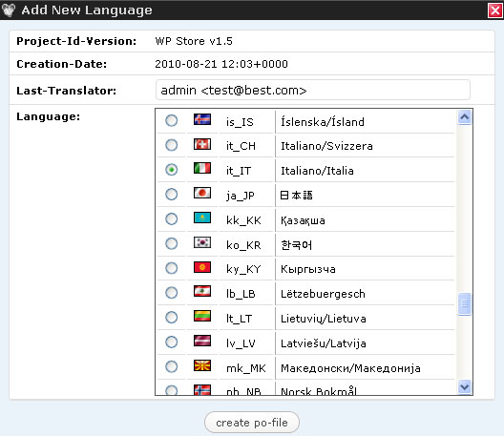Click the Italian flag icon
The height and width of the screenshot is (436, 504).
[202, 168]
